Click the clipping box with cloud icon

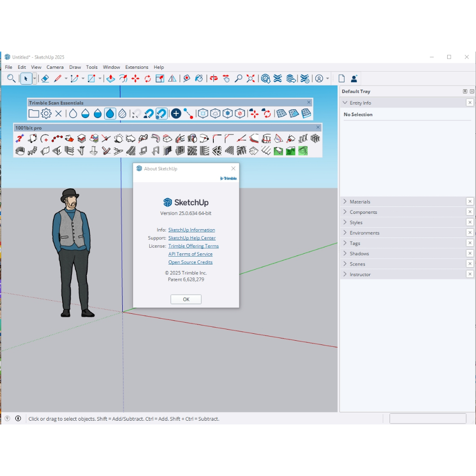pos(215,113)
